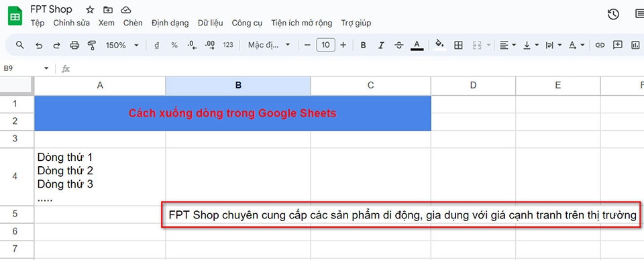Select column B header
This screenshot has width=644, height=260.
pyautogui.click(x=238, y=85)
